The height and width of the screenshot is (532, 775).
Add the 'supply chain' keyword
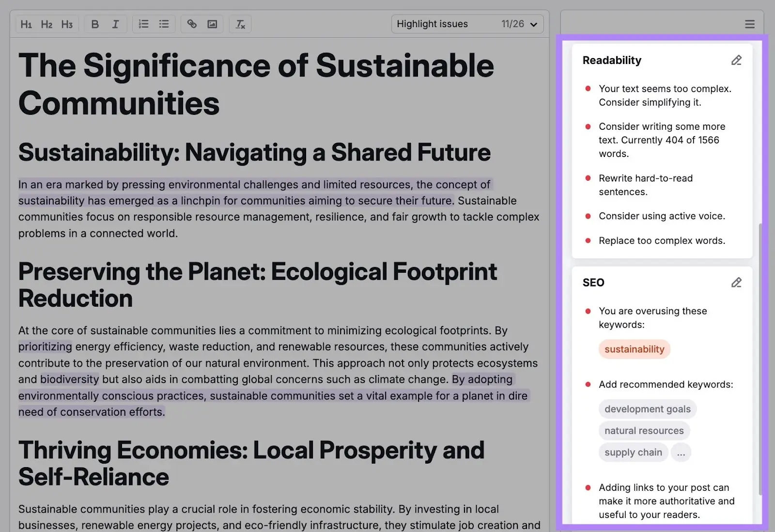tap(633, 452)
